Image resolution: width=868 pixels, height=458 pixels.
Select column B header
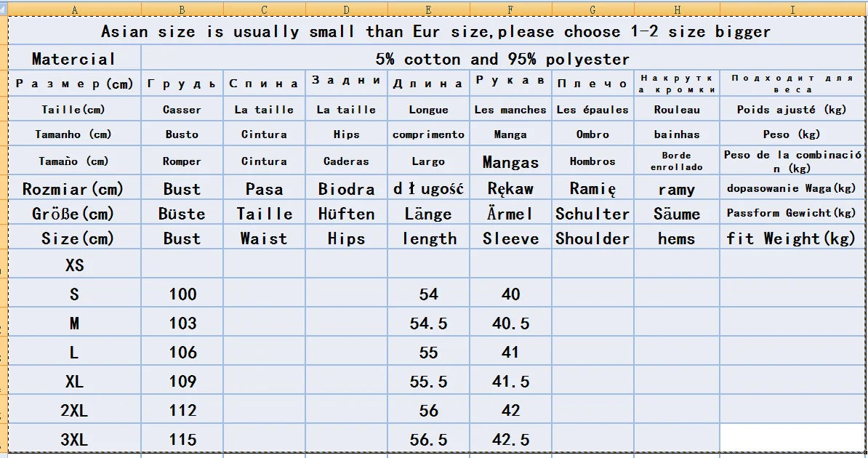(182, 9)
